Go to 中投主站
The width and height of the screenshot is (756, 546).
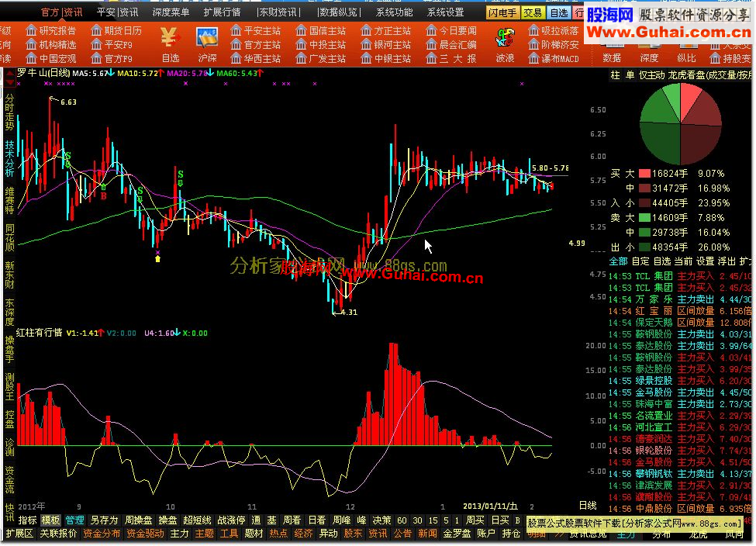pyautogui.click(x=321, y=45)
